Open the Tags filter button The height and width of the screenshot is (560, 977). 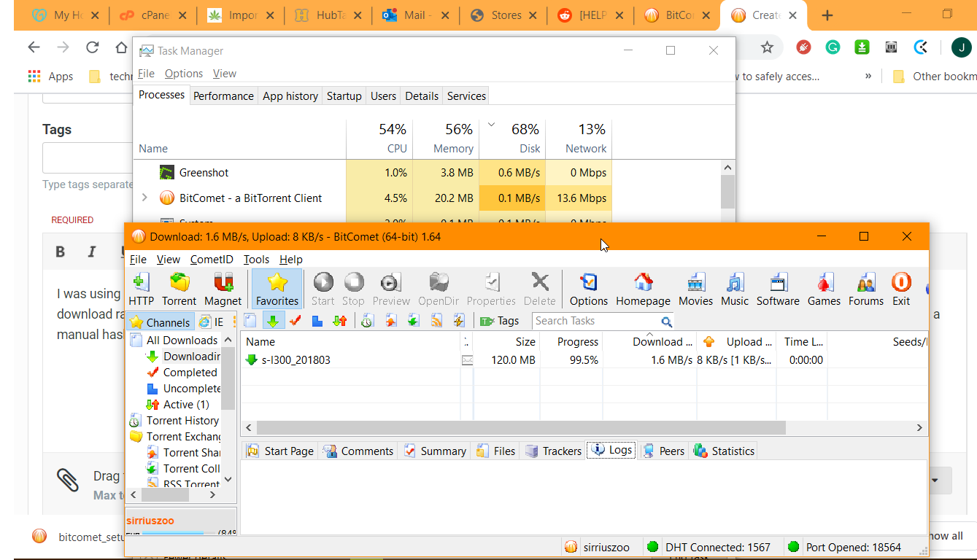pos(500,321)
